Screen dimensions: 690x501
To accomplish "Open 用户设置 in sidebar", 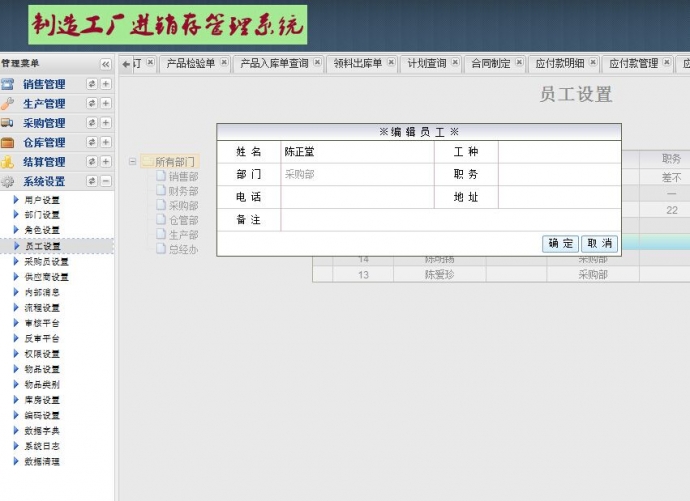I will click(x=42, y=200).
